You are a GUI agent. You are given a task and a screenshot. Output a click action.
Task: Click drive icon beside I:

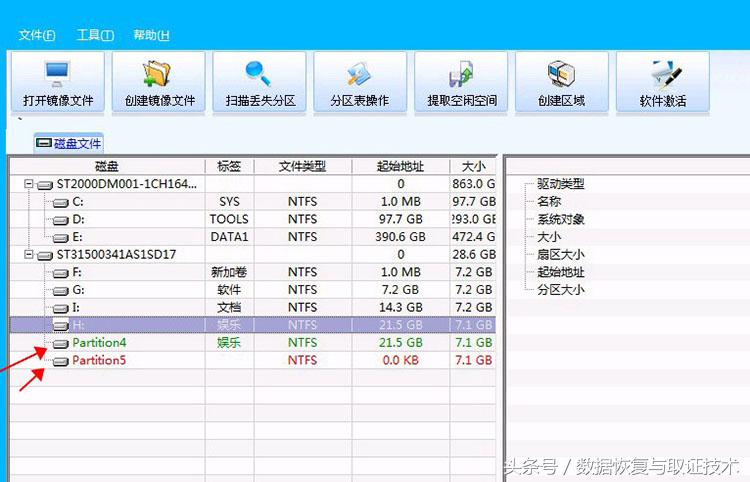point(61,308)
